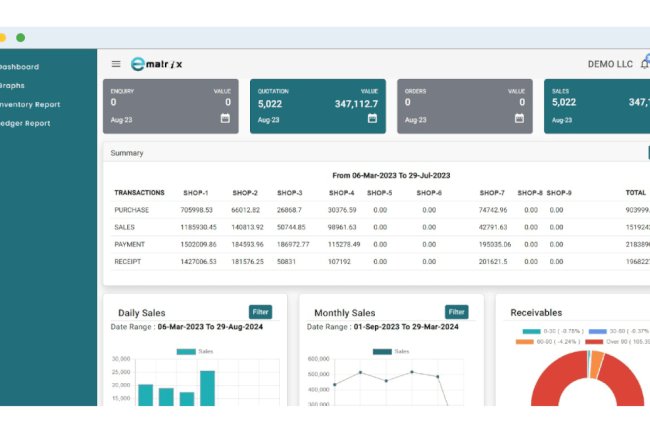The height and width of the screenshot is (433, 650).
Task: Click SHOP-3 receipt value 50831
Action: 286,261
